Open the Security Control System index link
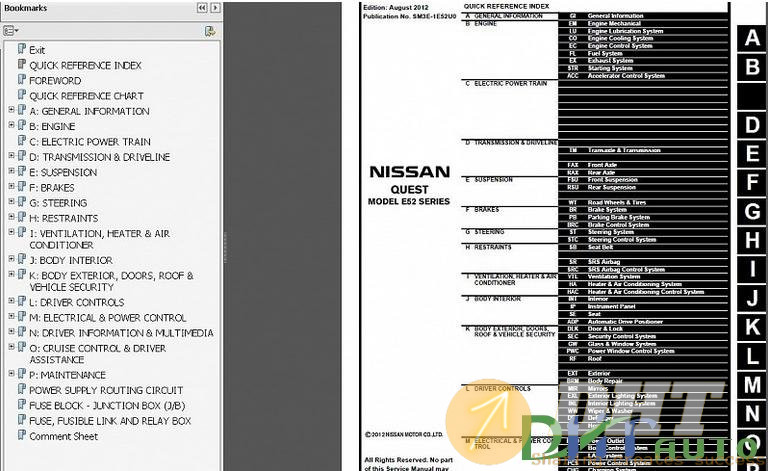Image resolution: width=768 pixels, height=471 pixels. [622, 336]
